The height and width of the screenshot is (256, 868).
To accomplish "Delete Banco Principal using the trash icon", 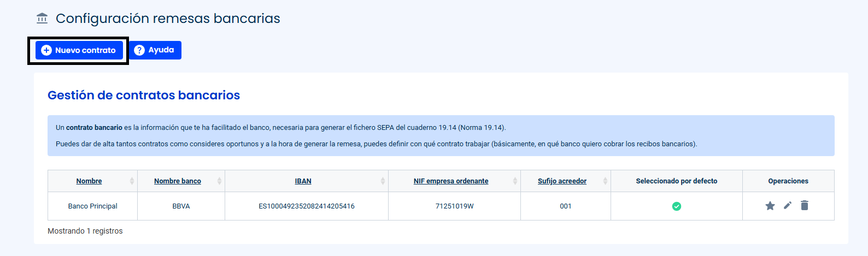I will coord(805,205).
